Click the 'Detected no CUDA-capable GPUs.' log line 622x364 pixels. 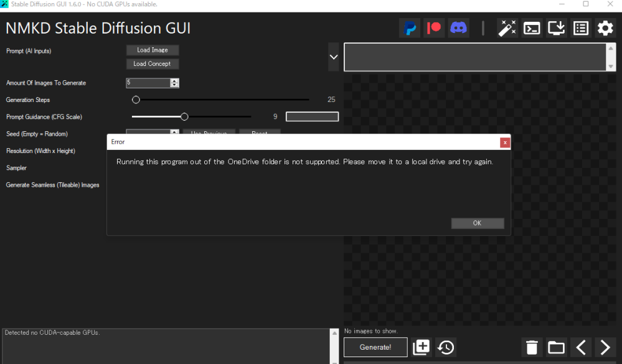click(52, 333)
